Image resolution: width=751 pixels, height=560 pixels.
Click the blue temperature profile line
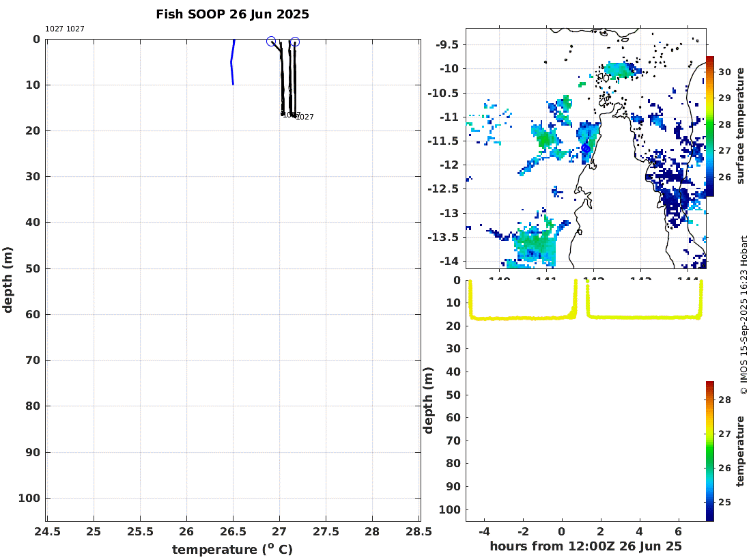[232, 62]
